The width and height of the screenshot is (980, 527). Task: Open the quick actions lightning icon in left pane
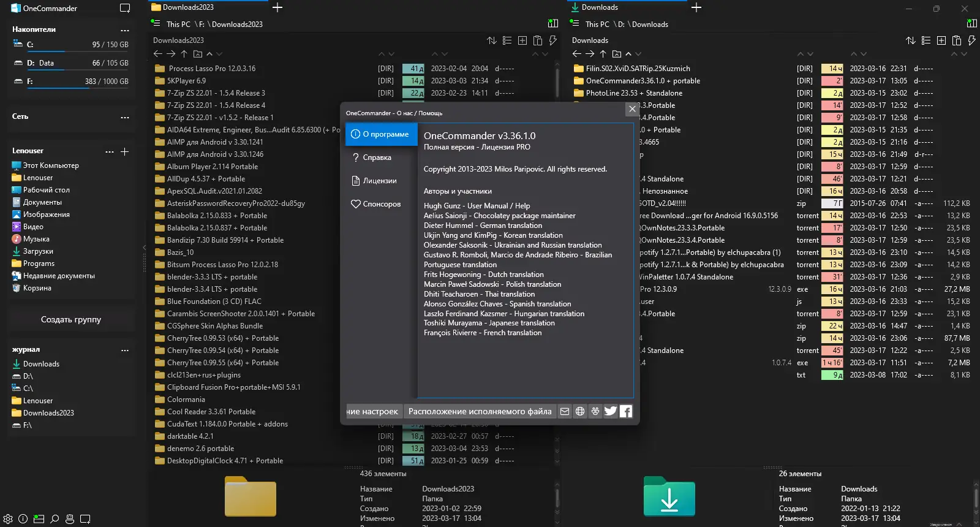552,40
